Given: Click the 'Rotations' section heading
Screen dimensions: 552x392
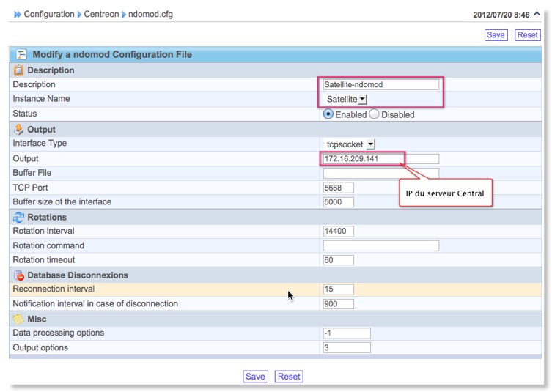Looking at the screenshot, I should pos(47,217).
